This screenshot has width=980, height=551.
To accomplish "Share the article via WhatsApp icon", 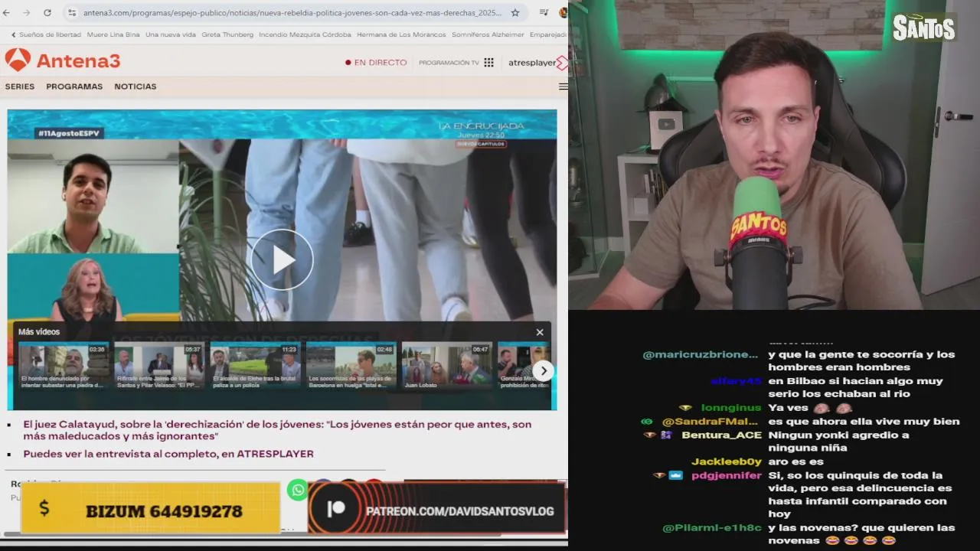I will tap(298, 491).
